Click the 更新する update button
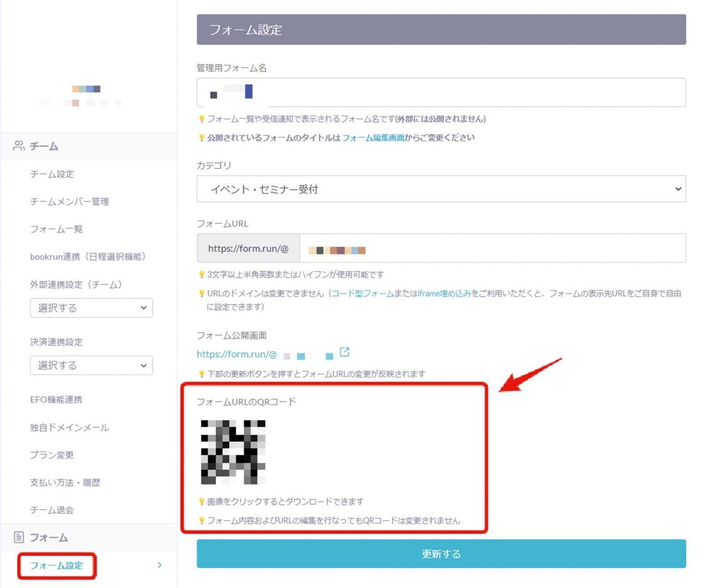 coord(441,554)
